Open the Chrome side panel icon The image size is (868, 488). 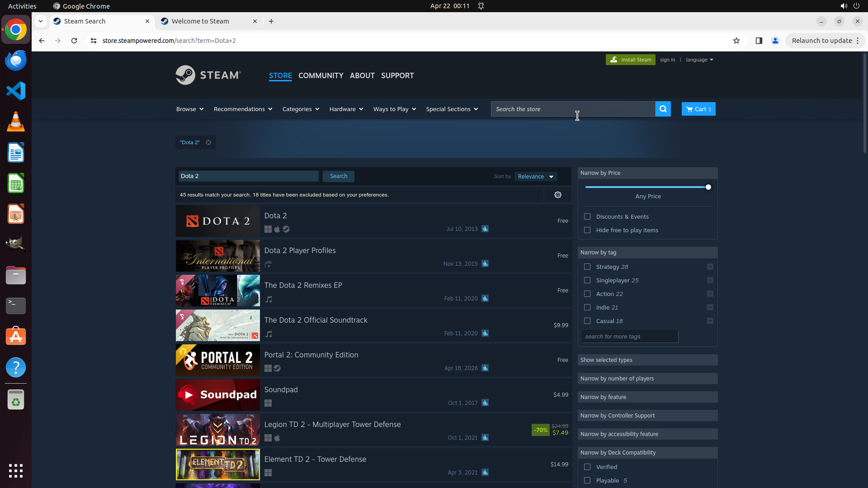tap(759, 41)
